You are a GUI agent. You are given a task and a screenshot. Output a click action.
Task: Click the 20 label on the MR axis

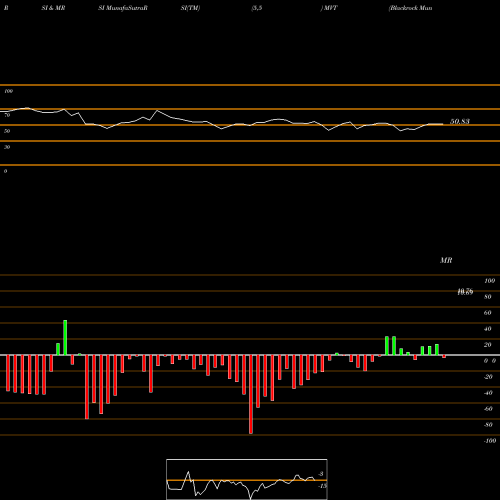pyautogui.click(x=488, y=345)
